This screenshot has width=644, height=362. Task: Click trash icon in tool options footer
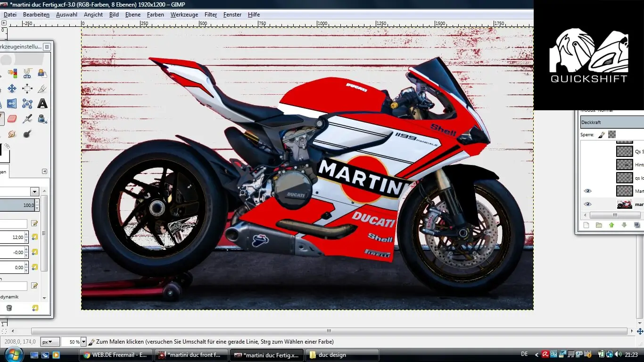click(8, 308)
